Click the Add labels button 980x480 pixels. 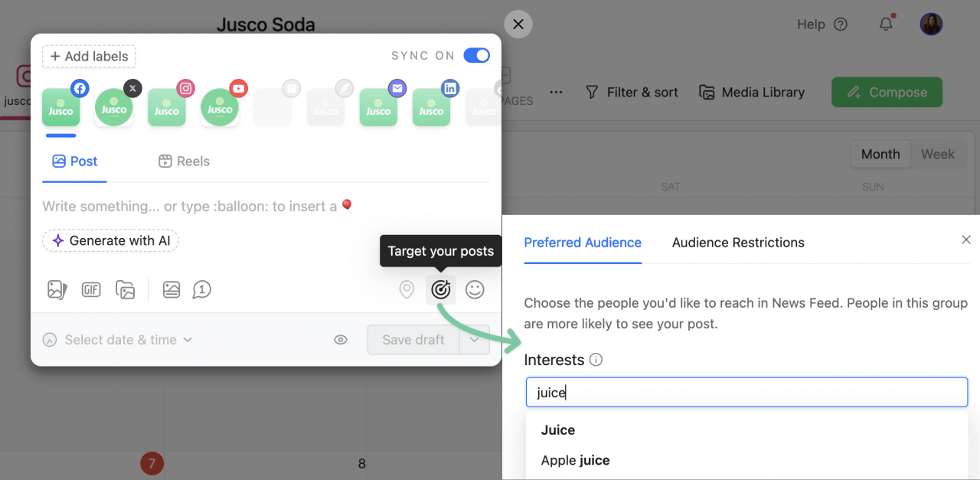89,56
